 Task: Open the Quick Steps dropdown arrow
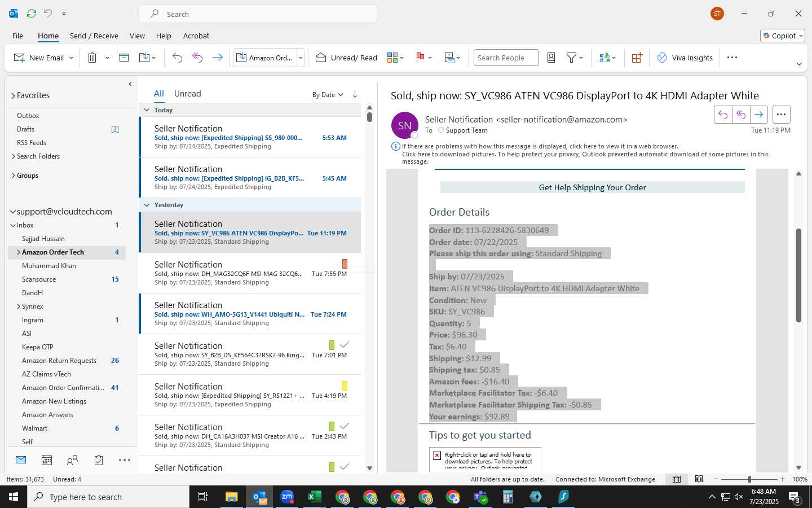[x=301, y=58]
